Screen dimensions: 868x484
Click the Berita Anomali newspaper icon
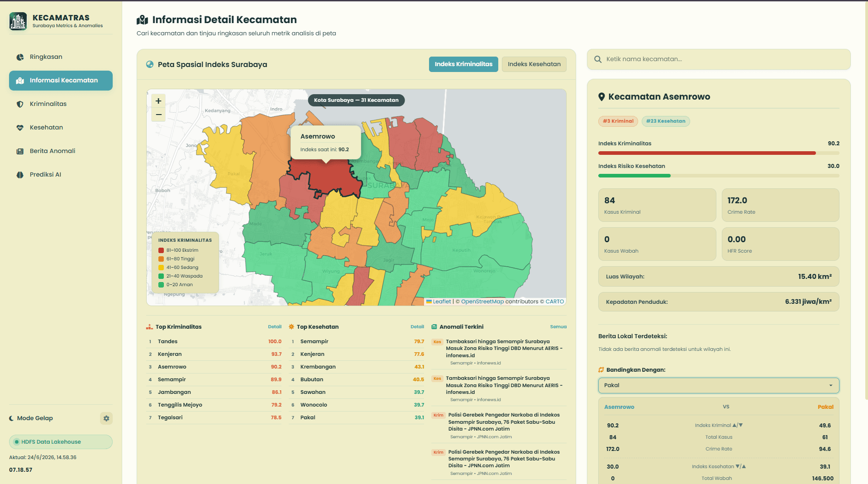tap(20, 151)
